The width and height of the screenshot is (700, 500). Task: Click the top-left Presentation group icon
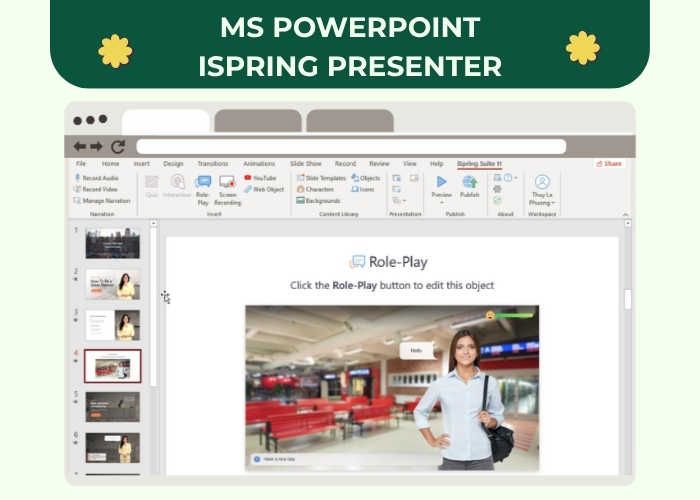click(x=396, y=178)
